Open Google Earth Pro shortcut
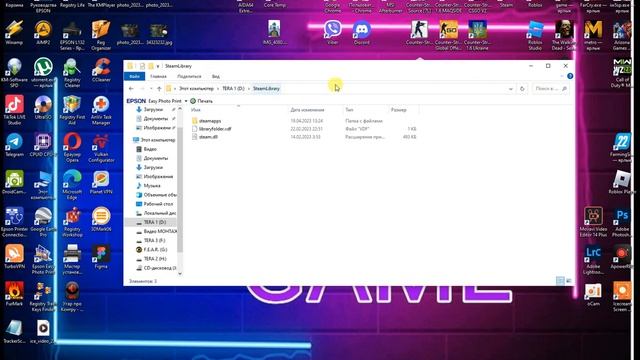640x360 pixels. pyautogui.click(x=43, y=222)
